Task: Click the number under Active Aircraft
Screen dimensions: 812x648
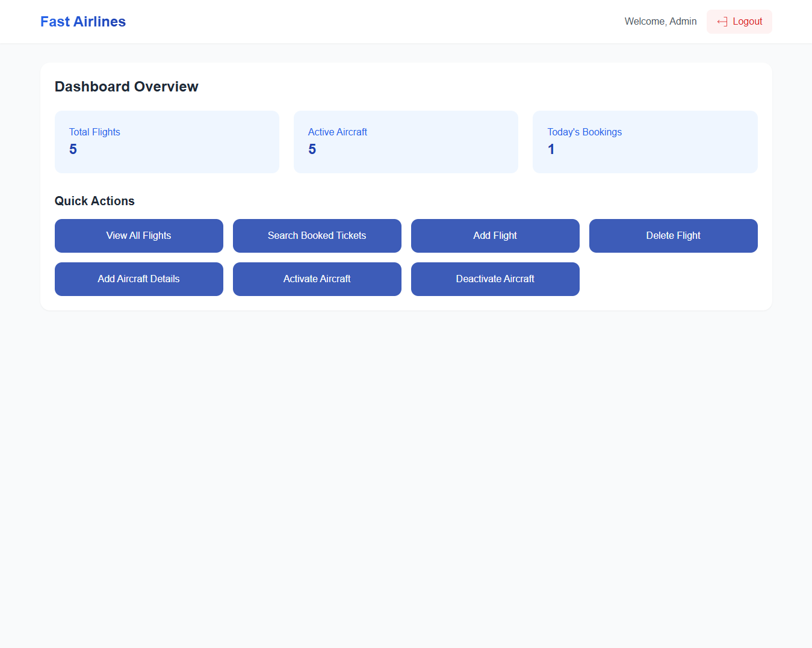Action: point(312,149)
